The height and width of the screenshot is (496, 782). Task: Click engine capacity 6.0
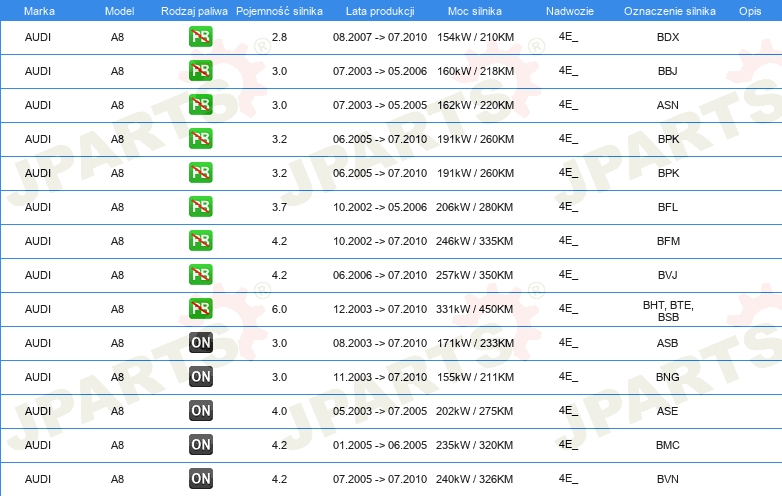(279, 309)
